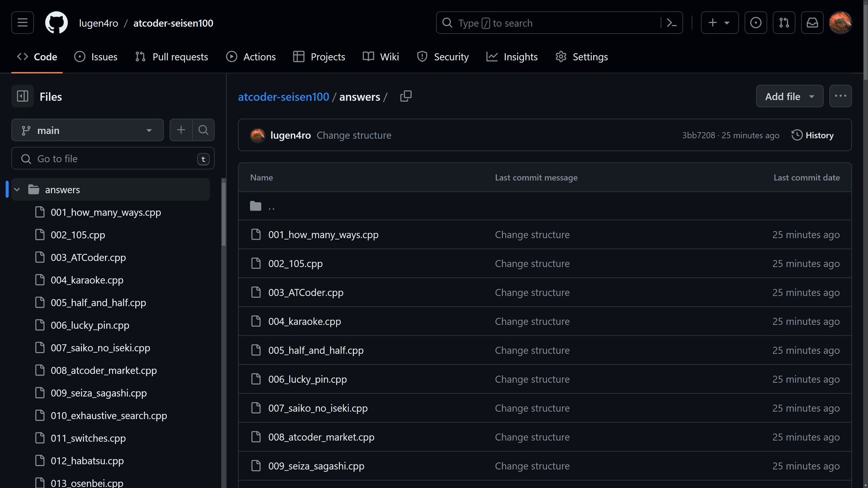The image size is (868, 488).
Task: Open 006_lucky_pin.cpp in the file table
Action: (x=307, y=379)
